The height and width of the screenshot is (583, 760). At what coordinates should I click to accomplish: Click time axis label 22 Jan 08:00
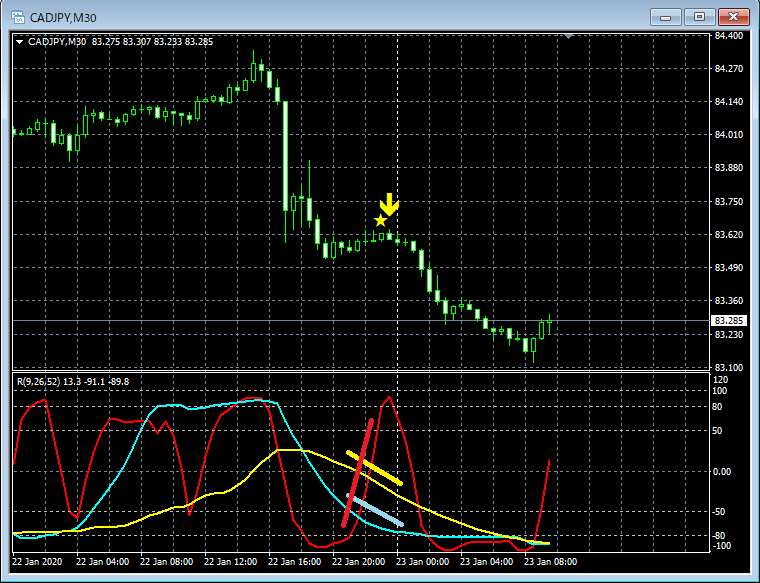tap(167, 562)
